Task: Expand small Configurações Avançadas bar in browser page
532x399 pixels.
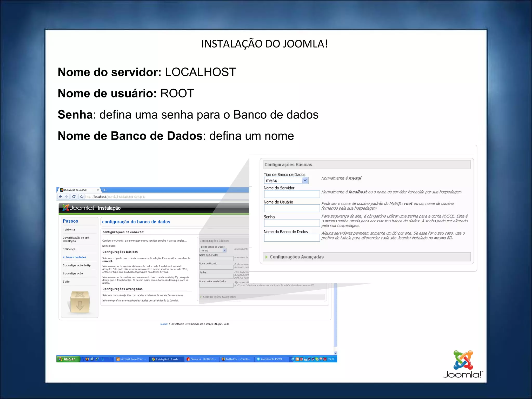Action: [x=262, y=297]
